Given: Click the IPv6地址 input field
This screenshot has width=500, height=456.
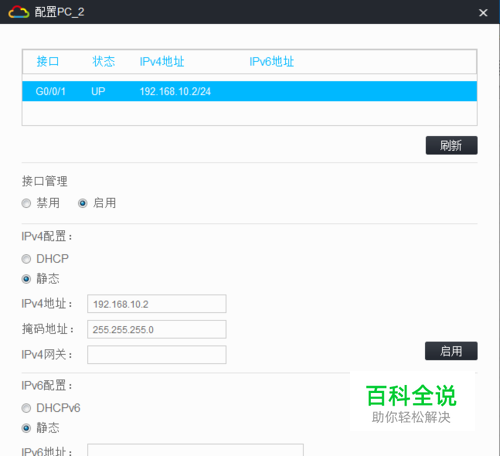Looking at the screenshot, I should point(195,450).
